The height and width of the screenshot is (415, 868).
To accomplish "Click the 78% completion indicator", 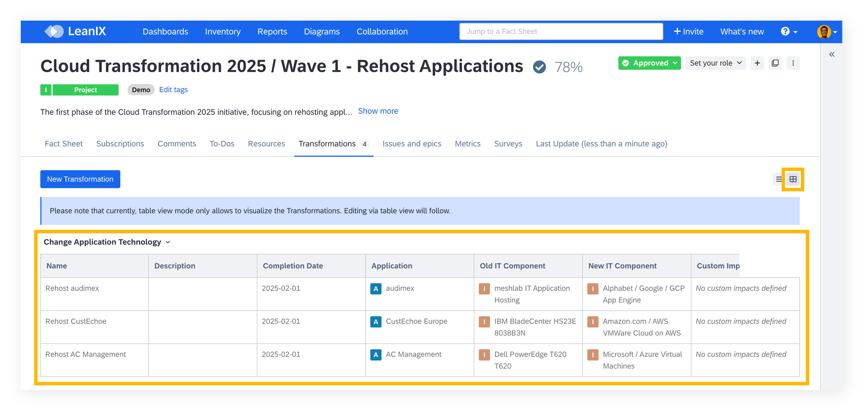I will 568,67.
